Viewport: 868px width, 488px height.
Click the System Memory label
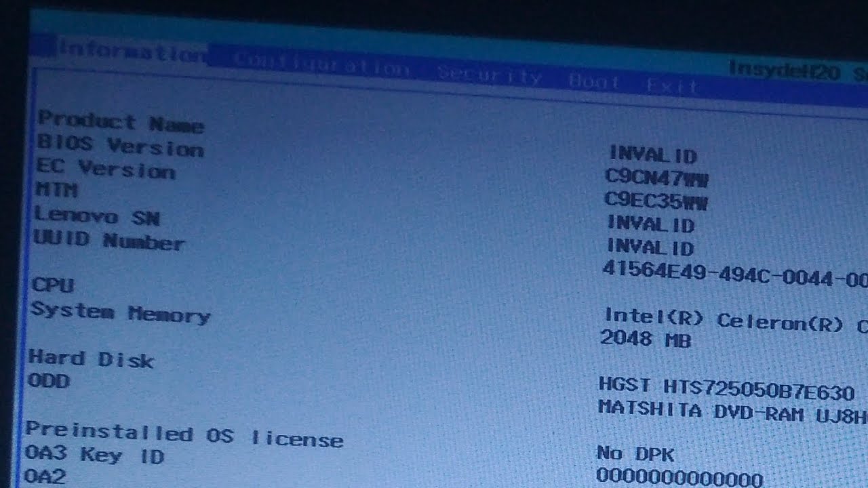[120, 312]
